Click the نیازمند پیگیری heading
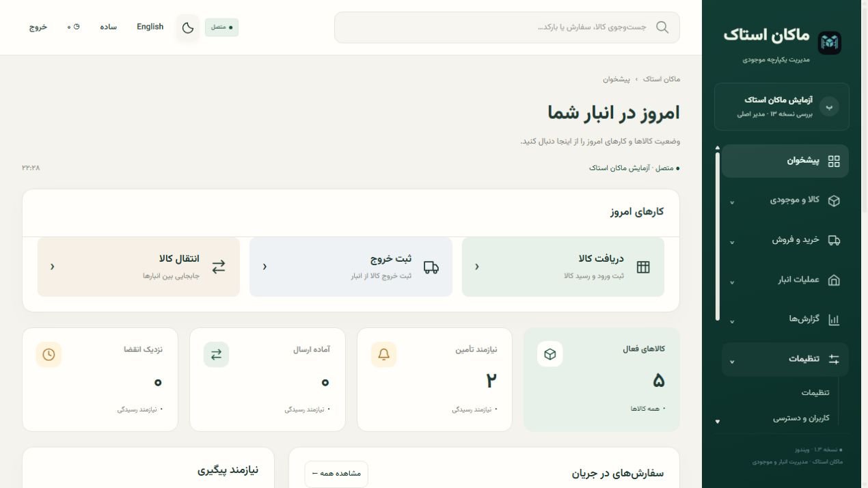Viewport: 868px width, 488px height. click(228, 470)
